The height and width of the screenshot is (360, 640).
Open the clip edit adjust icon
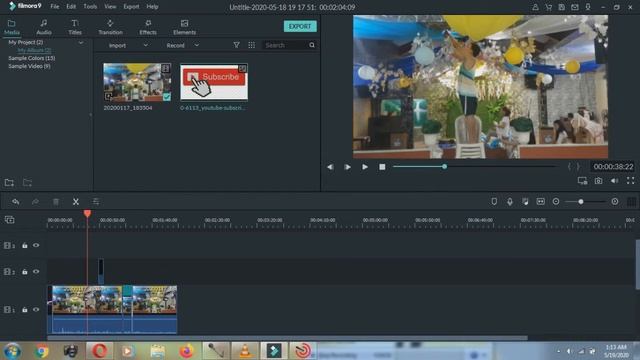pyautogui.click(x=96, y=202)
